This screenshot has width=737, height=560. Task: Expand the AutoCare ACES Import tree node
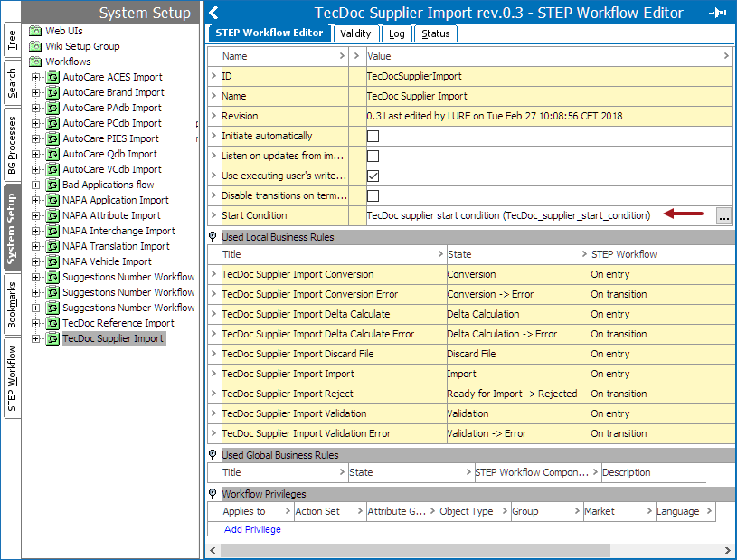pyautogui.click(x=36, y=77)
